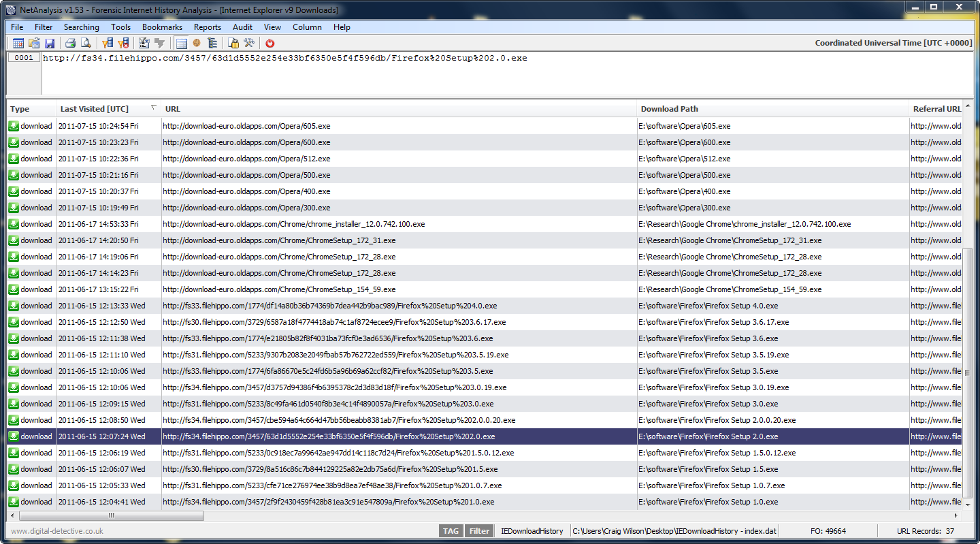Click the open folder toolbar icon
Screen dimensions: 980x544
(x=34, y=43)
